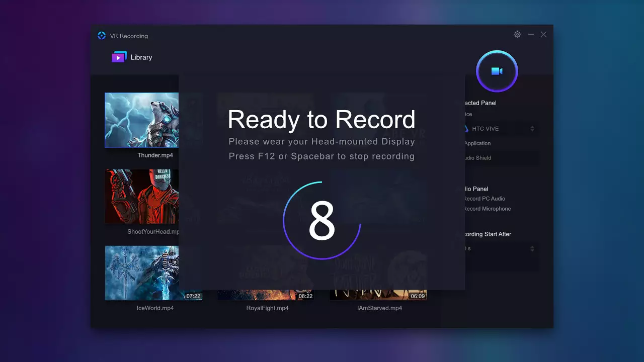The height and width of the screenshot is (362, 644).
Task: Click the round video camera record button
Action: click(x=497, y=71)
